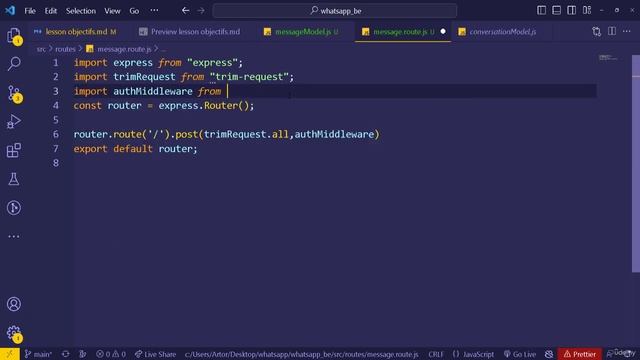640x360 pixels.
Task: Open the Go menu
Action: coord(134,11)
